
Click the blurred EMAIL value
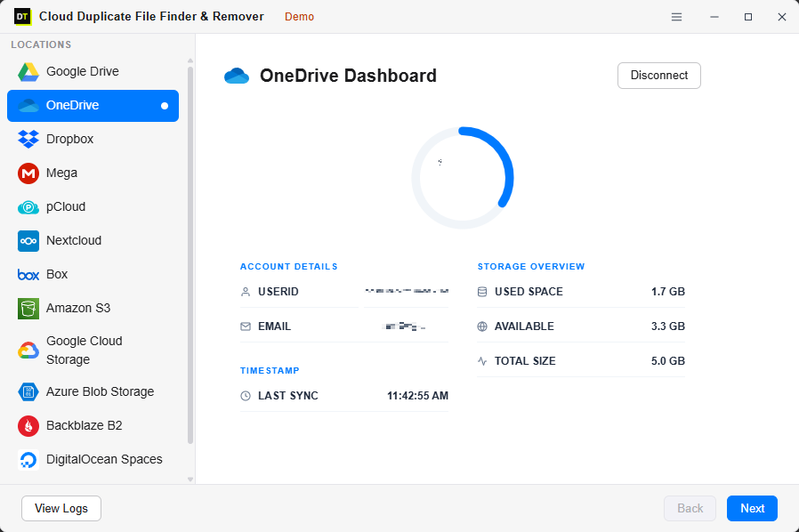[x=404, y=326]
